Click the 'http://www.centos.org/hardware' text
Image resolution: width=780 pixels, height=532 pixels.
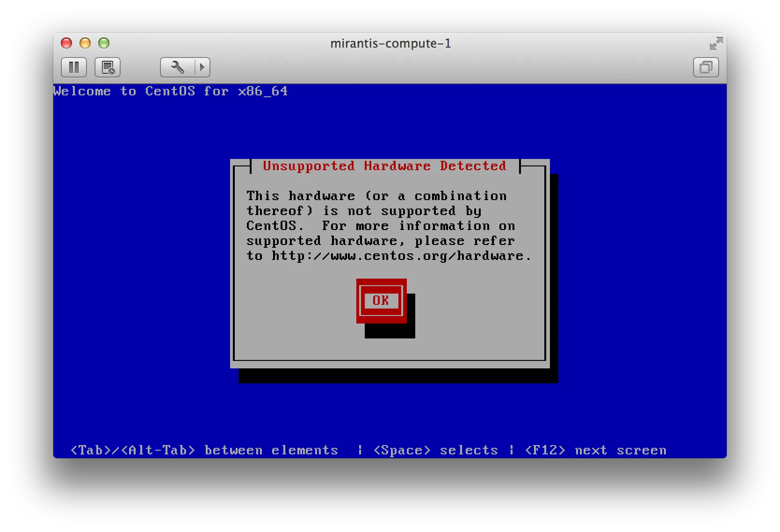[397, 256]
